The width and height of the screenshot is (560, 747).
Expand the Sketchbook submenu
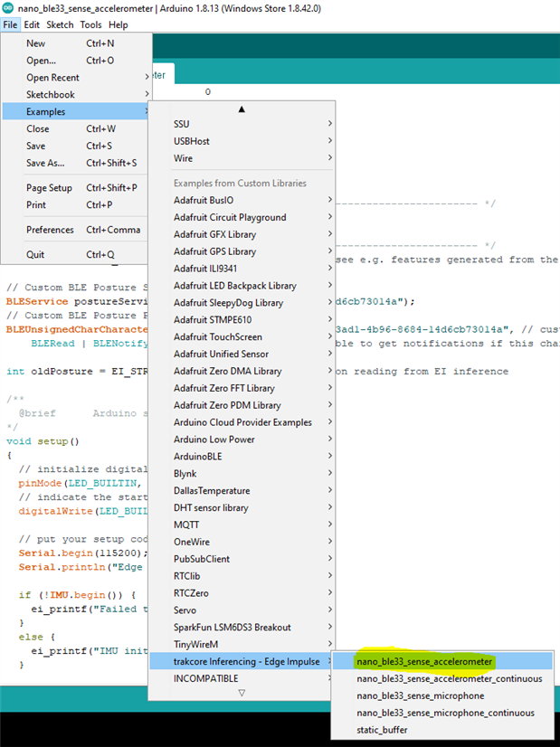(76, 95)
